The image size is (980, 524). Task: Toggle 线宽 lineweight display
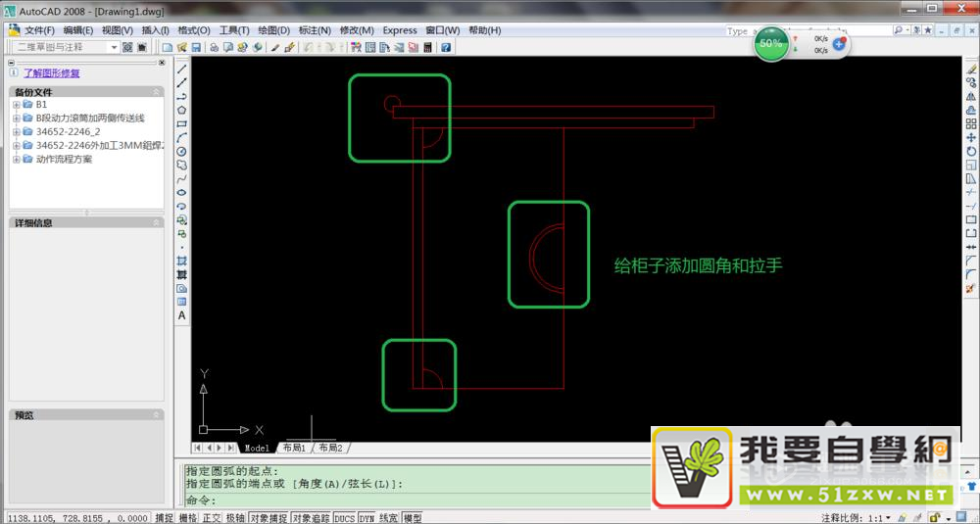tap(389, 518)
